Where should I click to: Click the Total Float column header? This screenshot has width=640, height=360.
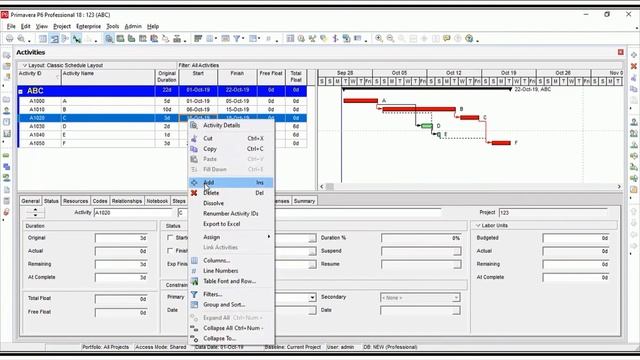pos(296,77)
